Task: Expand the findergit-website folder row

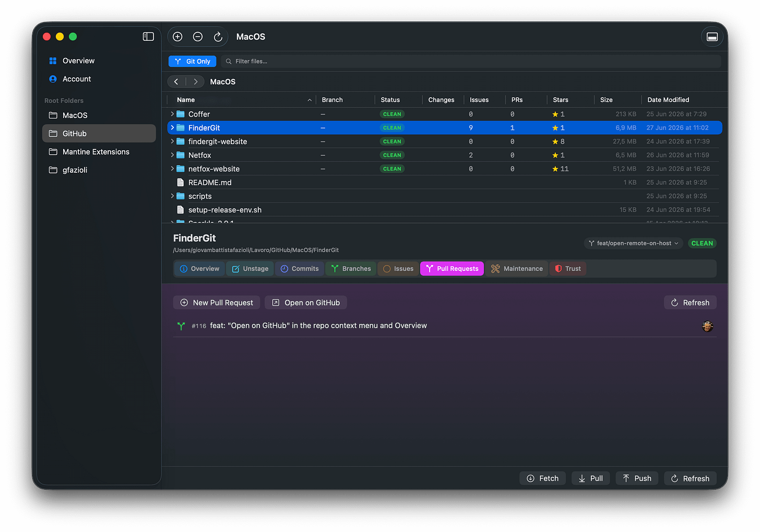Action: pyautogui.click(x=172, y=141)
